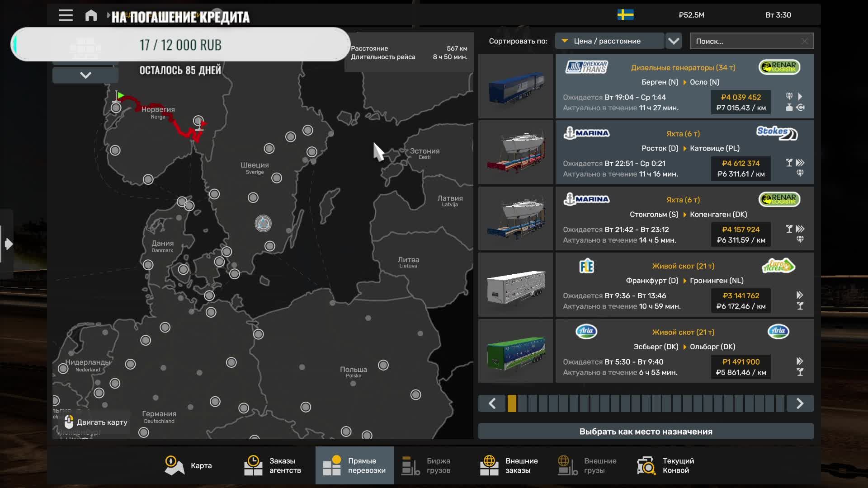Click the Swedish flag icon
868x488 pixels.
[625, 15]
